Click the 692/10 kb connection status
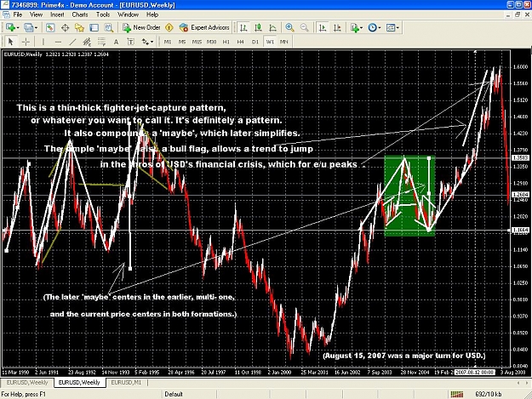Screen dimensions: 532x399 coord(489,394)
